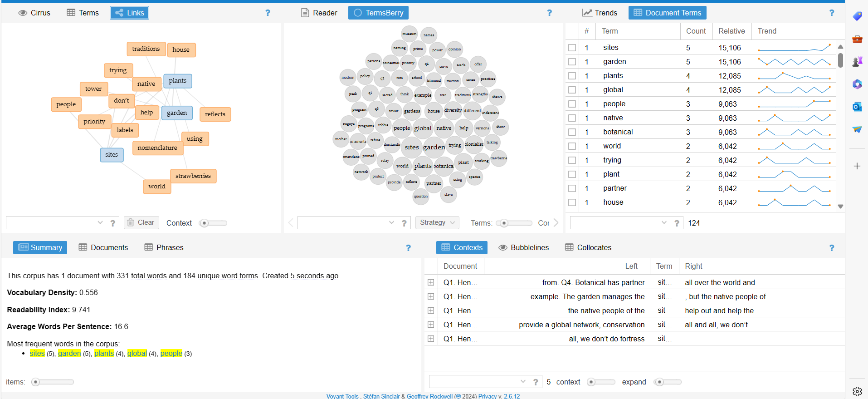Open the Contexts search dropdown

point(523,382)
